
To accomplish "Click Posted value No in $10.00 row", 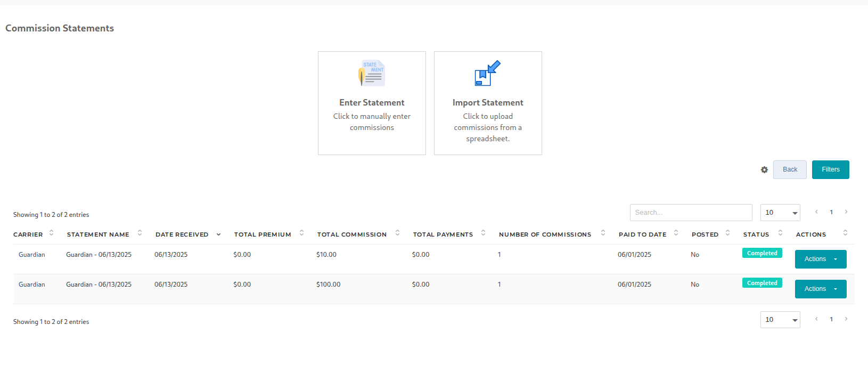I will 695,255.
